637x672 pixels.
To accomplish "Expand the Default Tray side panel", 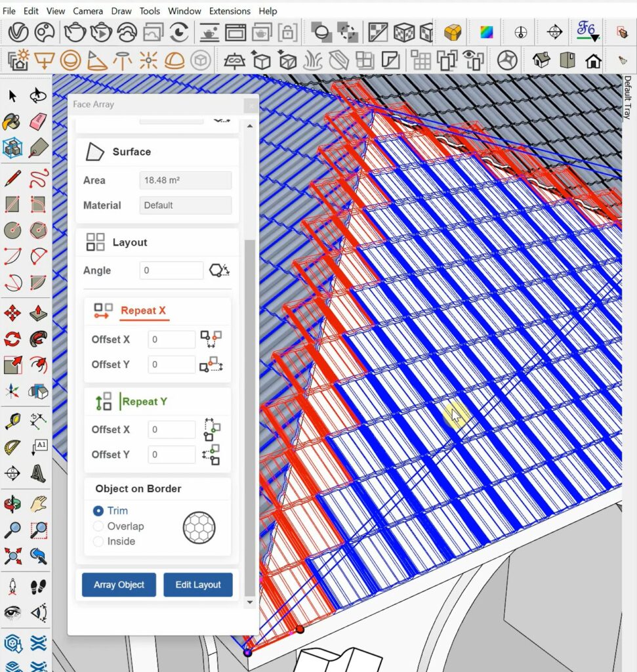I will [x=627, y=97].
